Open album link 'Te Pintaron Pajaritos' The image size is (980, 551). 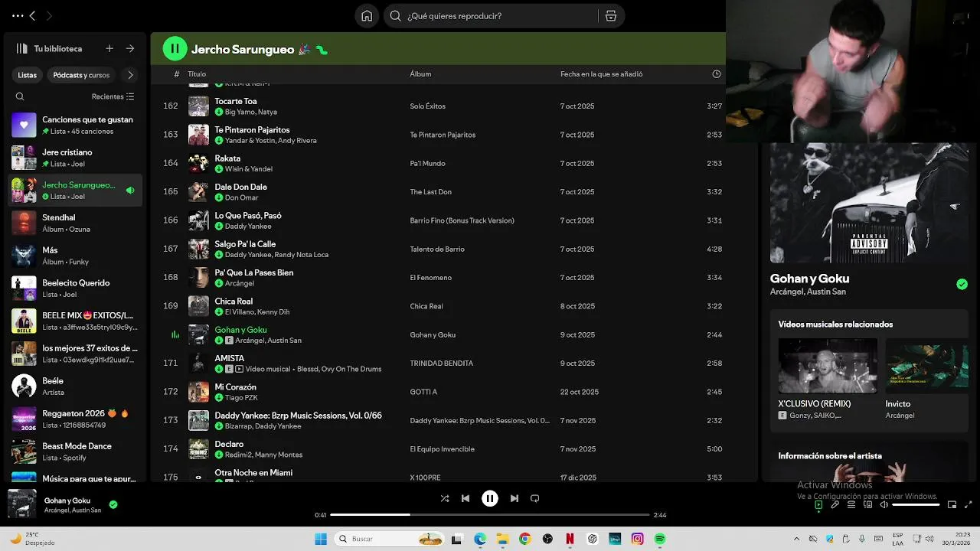click(443, 135)
